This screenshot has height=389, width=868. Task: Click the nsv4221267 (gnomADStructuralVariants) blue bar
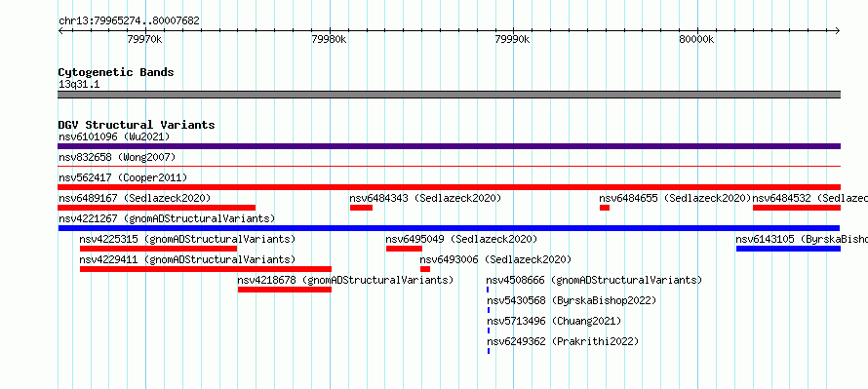tap(449, 228)
